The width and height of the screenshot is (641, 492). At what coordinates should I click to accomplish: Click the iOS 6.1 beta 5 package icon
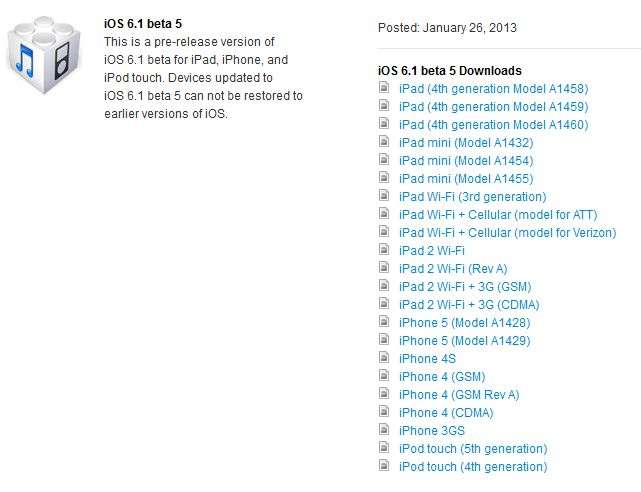[44, 55]
